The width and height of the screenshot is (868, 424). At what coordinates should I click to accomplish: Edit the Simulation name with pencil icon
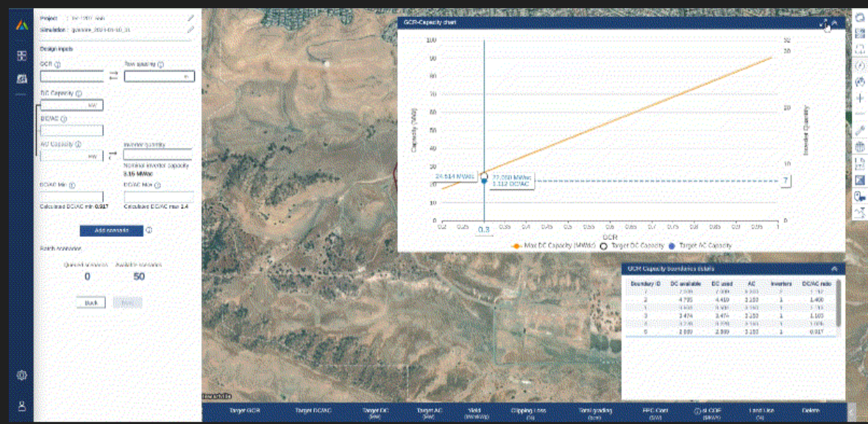click(191, 29)
